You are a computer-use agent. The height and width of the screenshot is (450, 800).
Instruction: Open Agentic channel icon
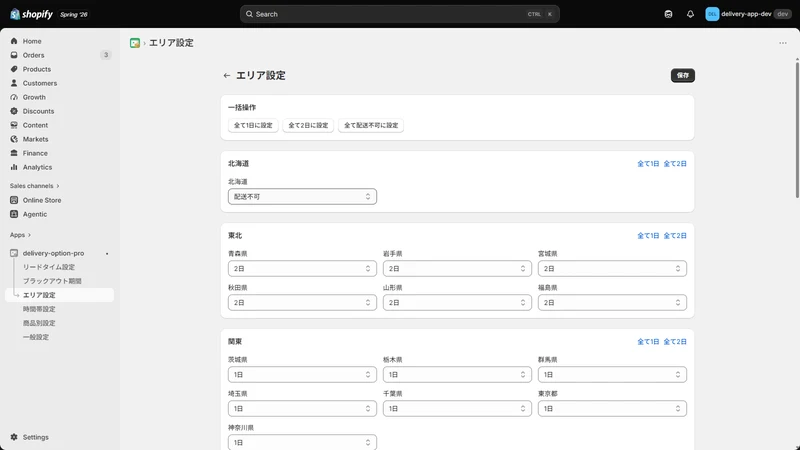tap(14, 214)
